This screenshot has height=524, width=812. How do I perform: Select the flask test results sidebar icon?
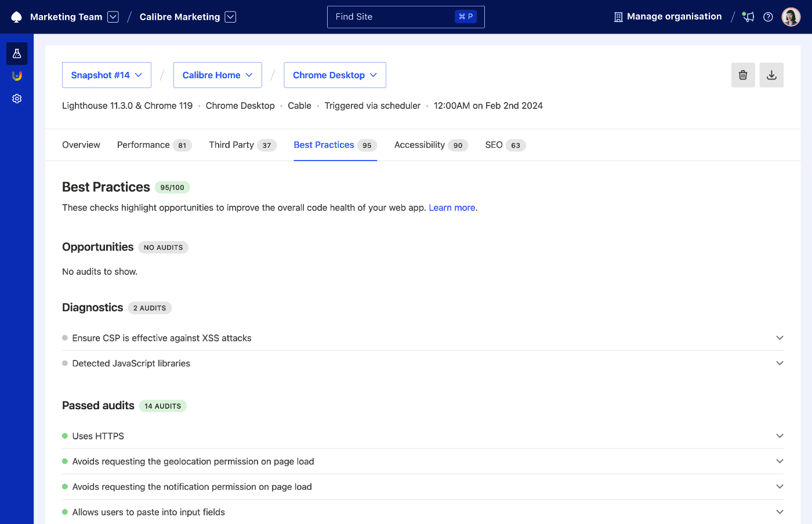[16, 53]
